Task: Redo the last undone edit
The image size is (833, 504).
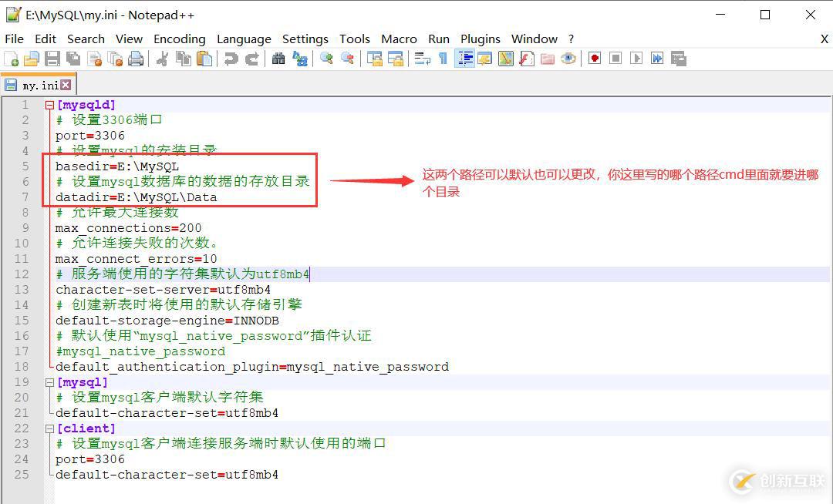Action: 251,59
